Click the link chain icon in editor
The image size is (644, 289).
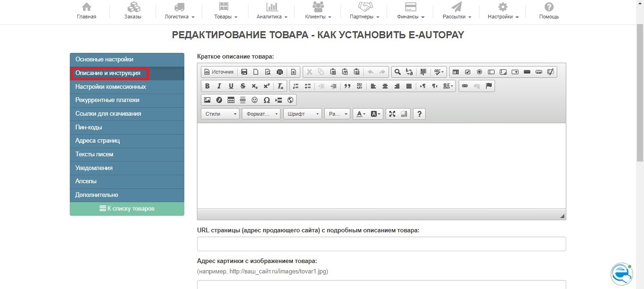pyautogui.click(x=464, y=86)
